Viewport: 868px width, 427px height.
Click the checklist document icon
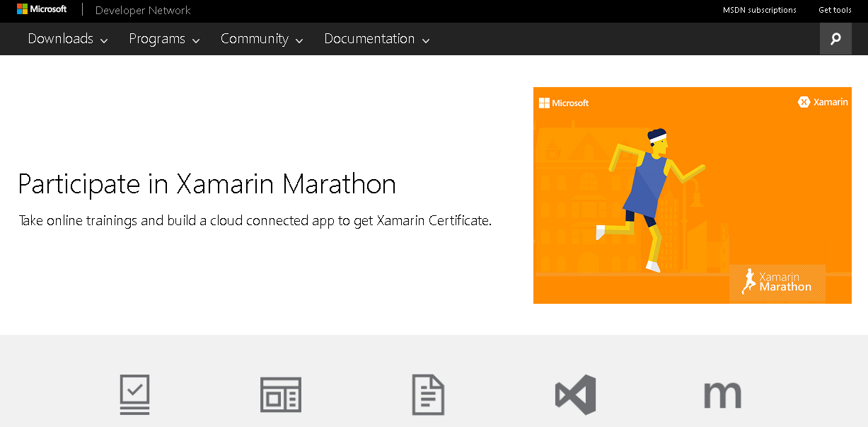pyautogui.click(x=134, y=394)
